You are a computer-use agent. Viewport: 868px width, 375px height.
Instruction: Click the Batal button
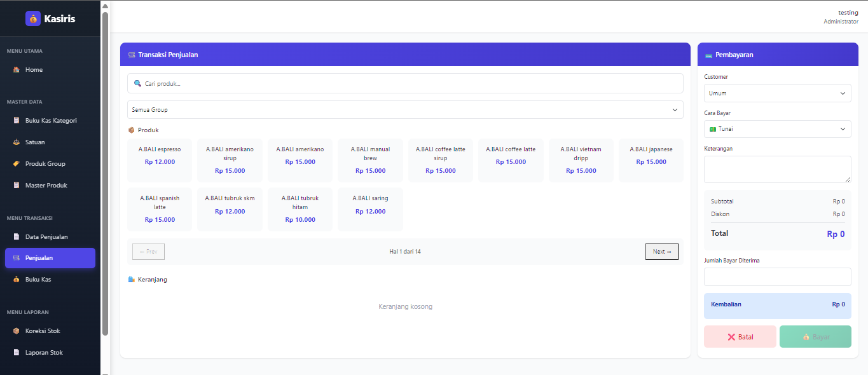[740, 337]
